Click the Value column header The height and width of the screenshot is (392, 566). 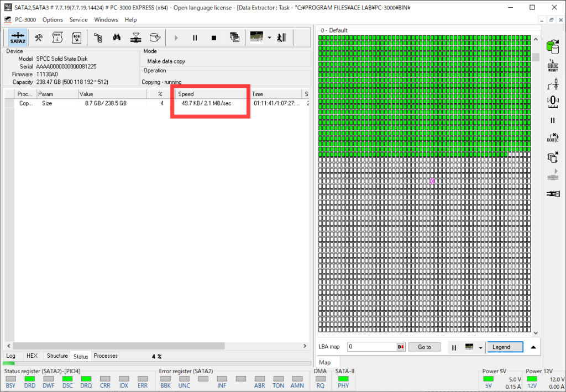click(x=112, y=94)
